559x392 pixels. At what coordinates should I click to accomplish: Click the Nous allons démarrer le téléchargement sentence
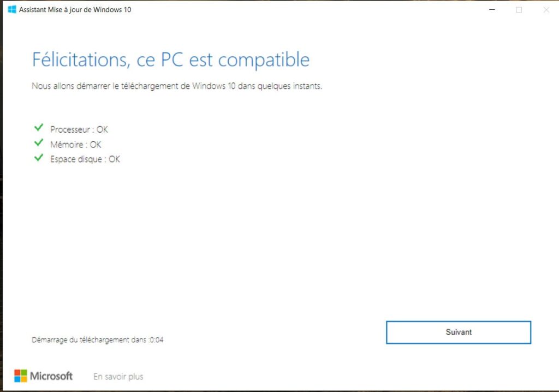coord(177,86)
